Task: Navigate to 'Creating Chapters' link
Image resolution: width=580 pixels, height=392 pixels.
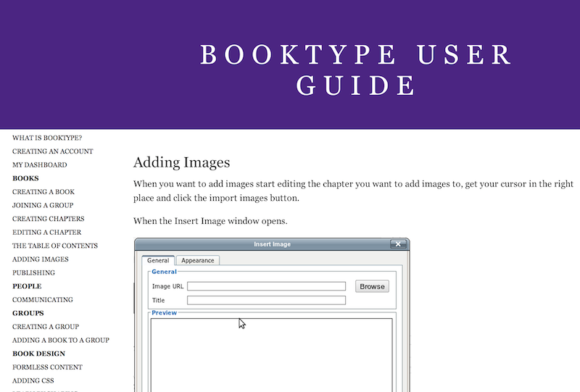Action: (x=48, y=219)
